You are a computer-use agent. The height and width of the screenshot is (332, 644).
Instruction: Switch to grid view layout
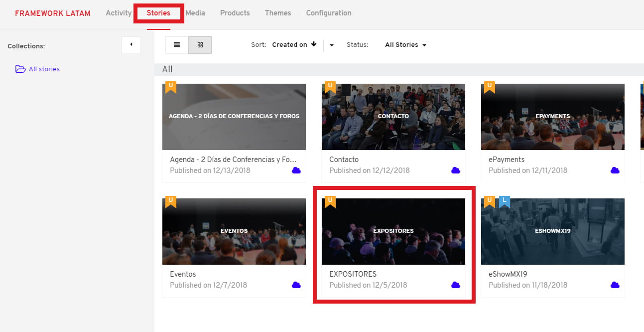(200, 45)
